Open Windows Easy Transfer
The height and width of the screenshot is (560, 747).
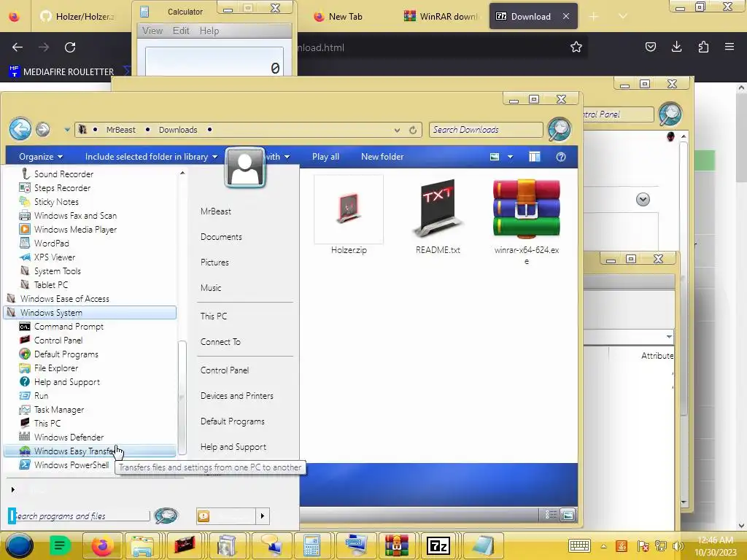(90, 451)
